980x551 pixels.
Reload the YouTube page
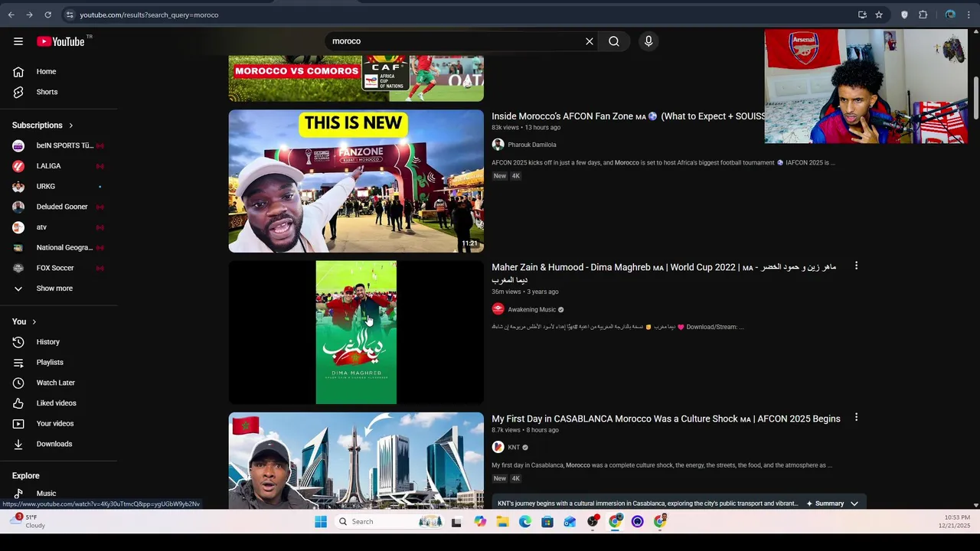[47, 15]
